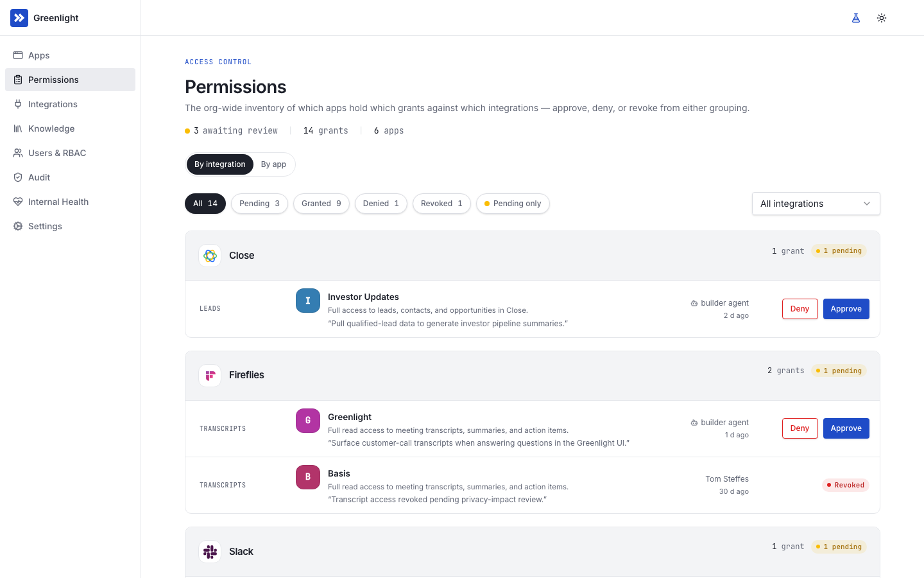Toggle the Pending only filter
924x578 pixels.
[x=513, y=204]
